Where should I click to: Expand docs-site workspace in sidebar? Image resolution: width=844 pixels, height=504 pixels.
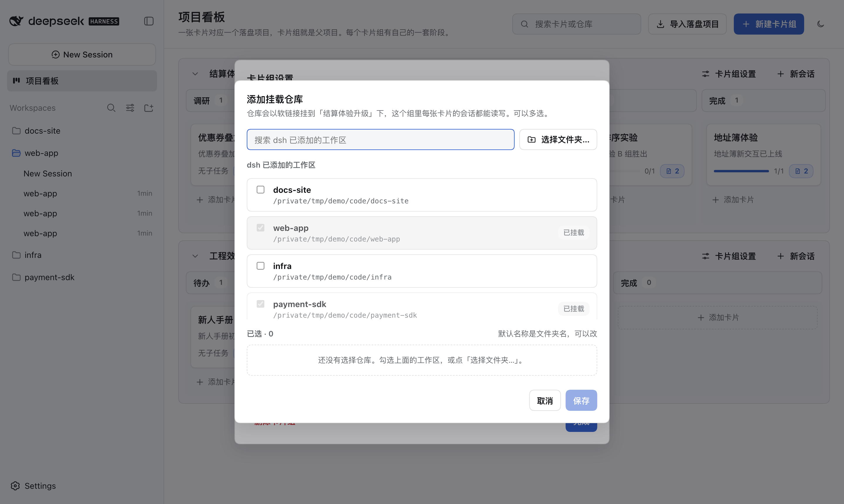tap(82, 131)
